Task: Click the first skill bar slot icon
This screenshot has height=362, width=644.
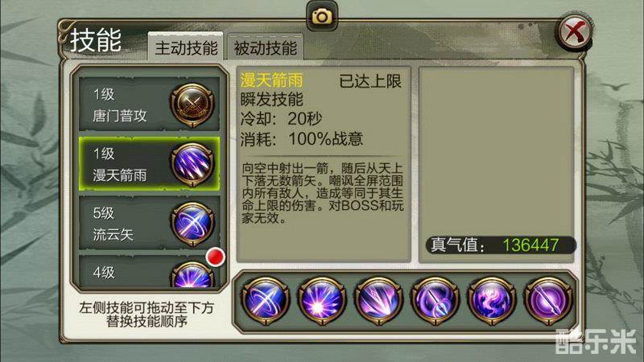Action: (266, 301)
